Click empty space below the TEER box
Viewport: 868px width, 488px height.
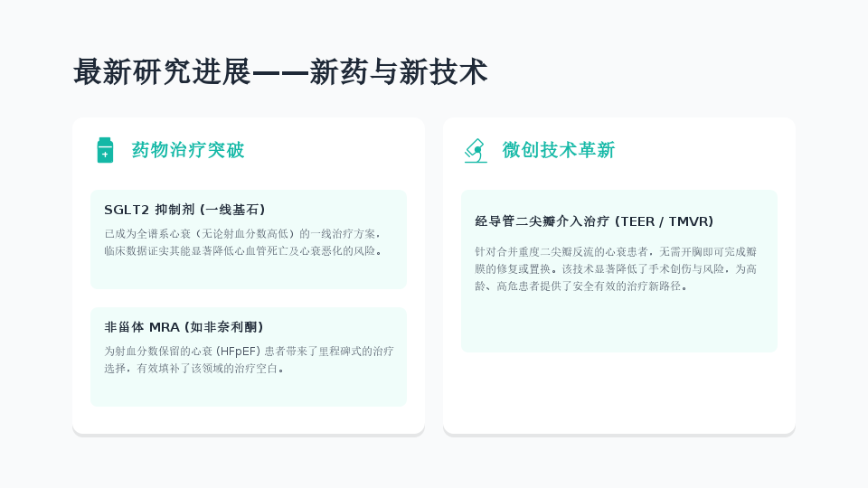coord(618,393)
